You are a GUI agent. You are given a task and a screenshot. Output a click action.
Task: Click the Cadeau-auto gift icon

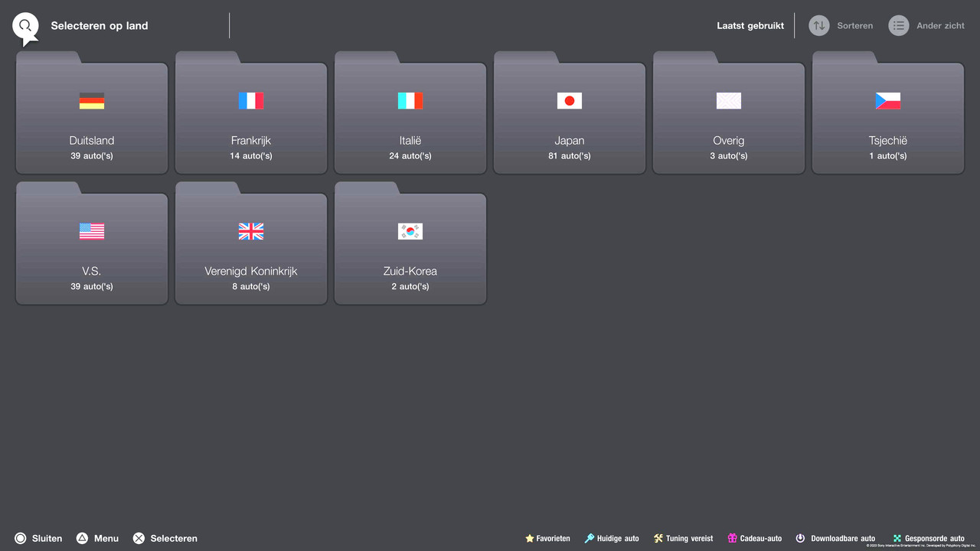click(x=733, y=539)
